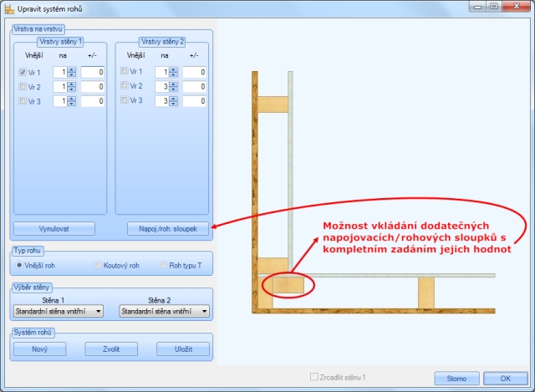535x392 pixels.
Task: Click the Vr 2 +/- offset field in wall 1
Action: tap(93, 86)
